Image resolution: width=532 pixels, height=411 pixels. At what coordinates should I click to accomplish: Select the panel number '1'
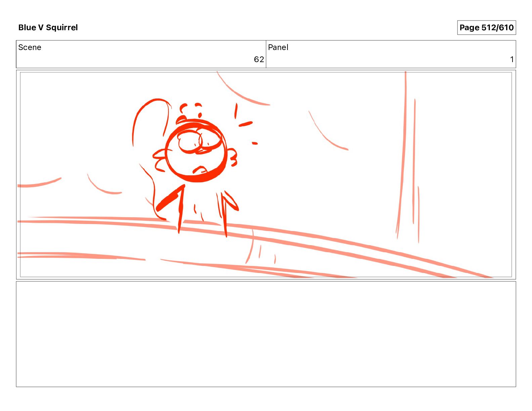coord(512,59)
